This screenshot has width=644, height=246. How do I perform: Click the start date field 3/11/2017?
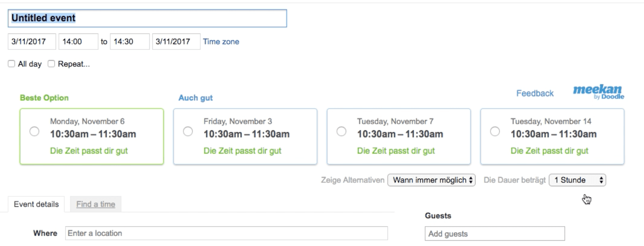[32, 41]
